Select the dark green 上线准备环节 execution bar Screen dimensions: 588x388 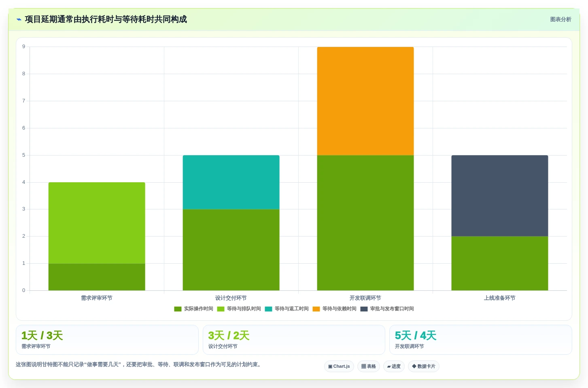click(x=500, y=263)
